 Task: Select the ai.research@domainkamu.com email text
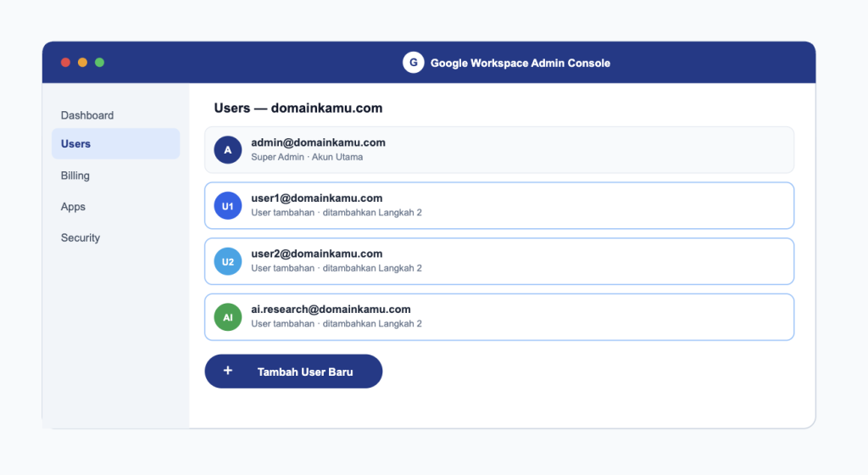(x=331, y=310)
